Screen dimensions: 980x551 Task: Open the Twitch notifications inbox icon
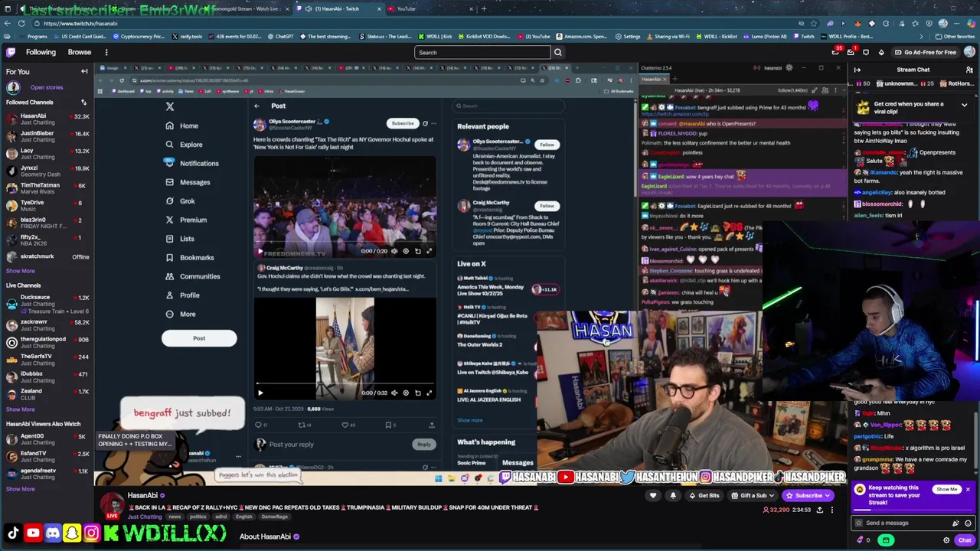point(851,52)
